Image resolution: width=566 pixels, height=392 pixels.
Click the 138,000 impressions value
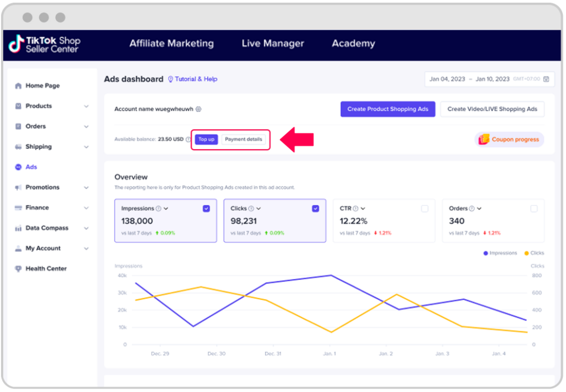(137, 221)
